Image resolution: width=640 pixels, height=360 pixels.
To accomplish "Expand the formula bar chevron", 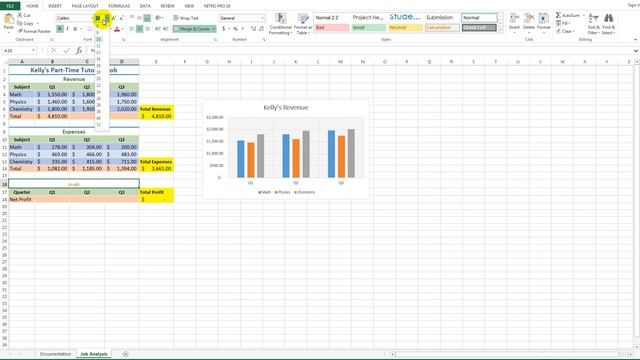I will [636, 51].
